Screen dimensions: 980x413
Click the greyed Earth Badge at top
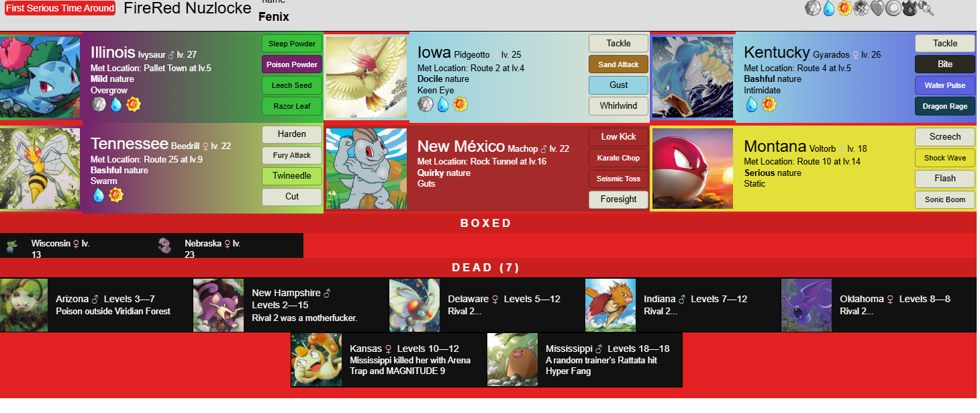pyautogui.click(x=926, y=8)
